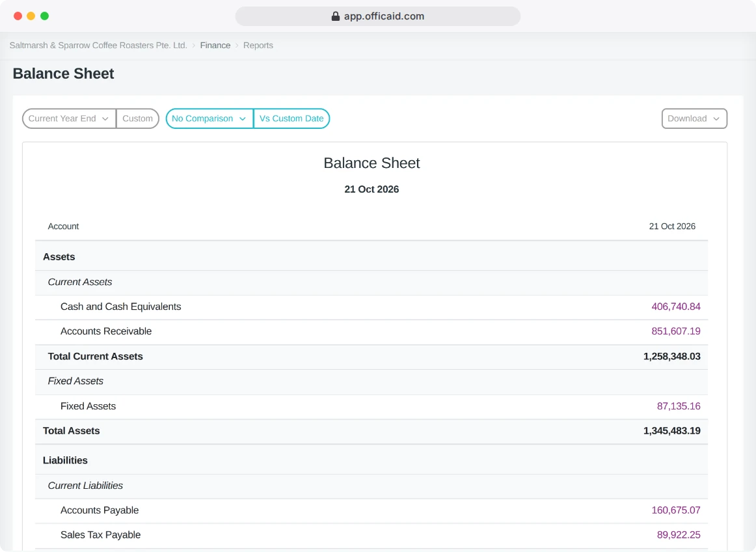Go to Finance in the breadcrumb
The height and width of the screenshot is (552, 756).
click(x=215, y=46)
